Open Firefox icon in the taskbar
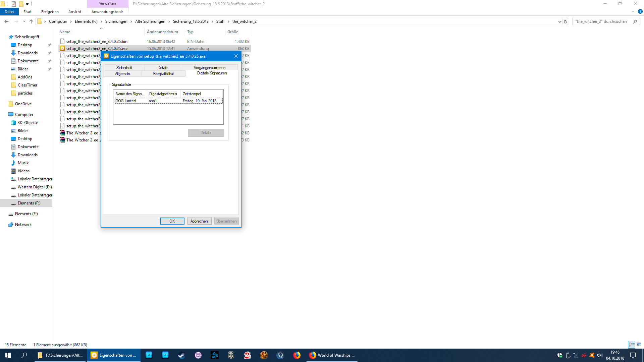 point(297,355)
